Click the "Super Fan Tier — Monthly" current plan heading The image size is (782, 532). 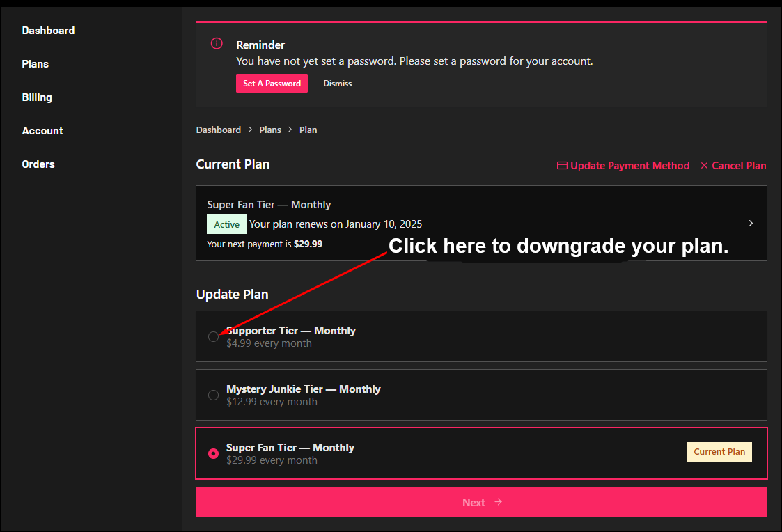(269, 205)
